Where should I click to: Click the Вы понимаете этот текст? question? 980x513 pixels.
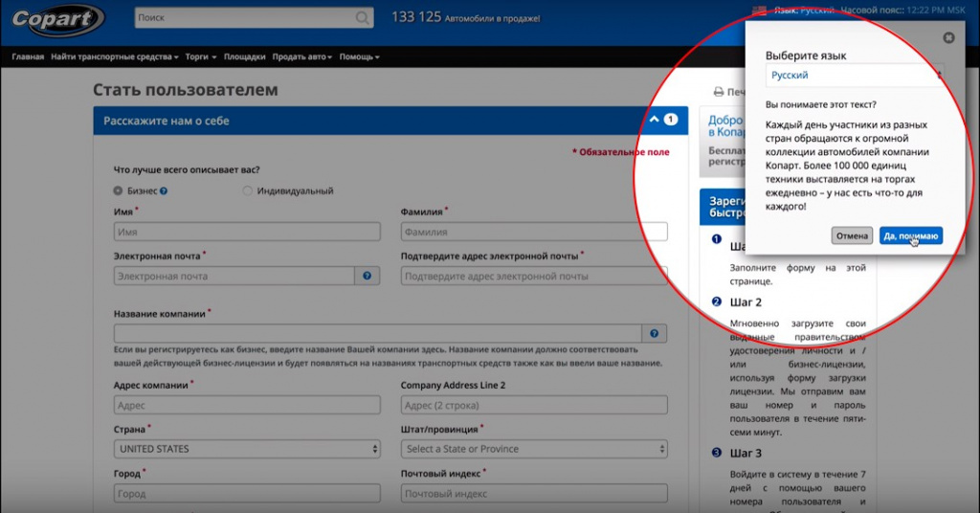820,104
